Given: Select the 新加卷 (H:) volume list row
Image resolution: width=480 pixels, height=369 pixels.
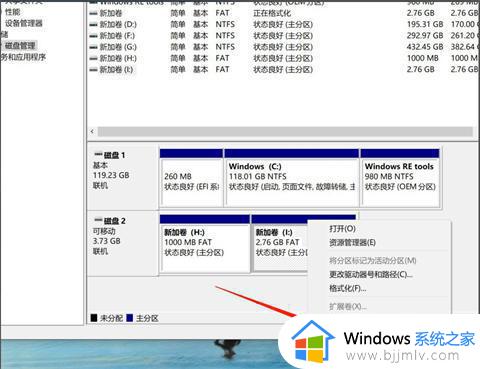Looking at the screenshot, I should pyautogui.click(x=283, y=58).
